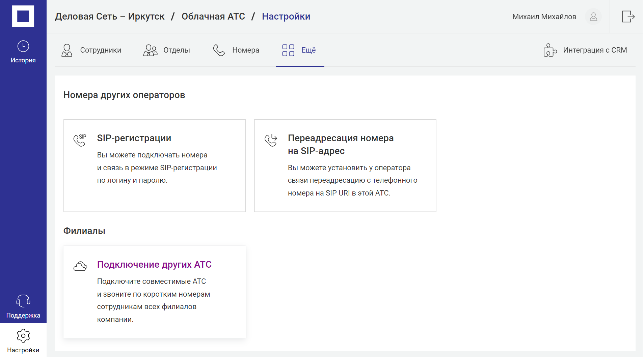The height and width of the screenshot is (358, 644).
Task: Click the square logo in the sidebar
Action: click(23, 16)
